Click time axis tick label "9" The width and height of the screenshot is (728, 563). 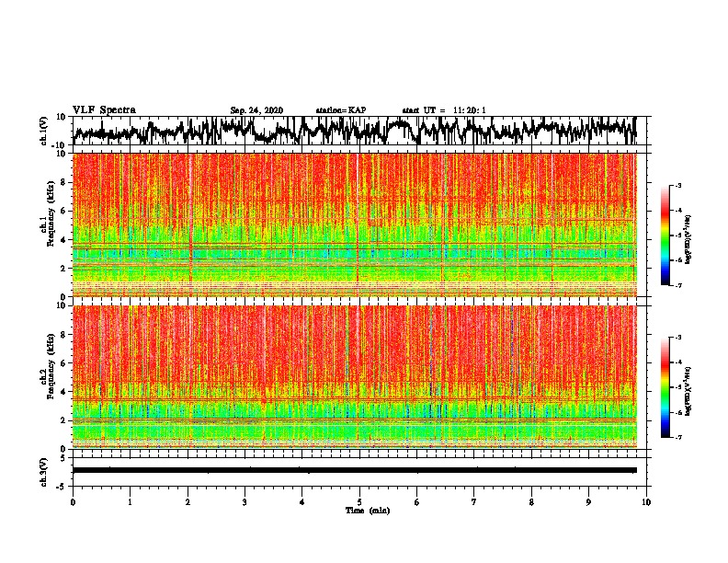588,502
